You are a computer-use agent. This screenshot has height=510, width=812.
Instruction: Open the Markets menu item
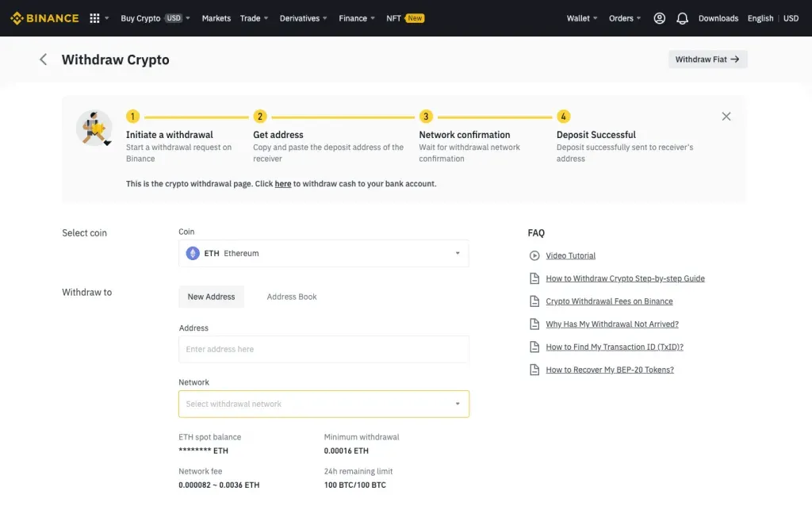(216, 18)
